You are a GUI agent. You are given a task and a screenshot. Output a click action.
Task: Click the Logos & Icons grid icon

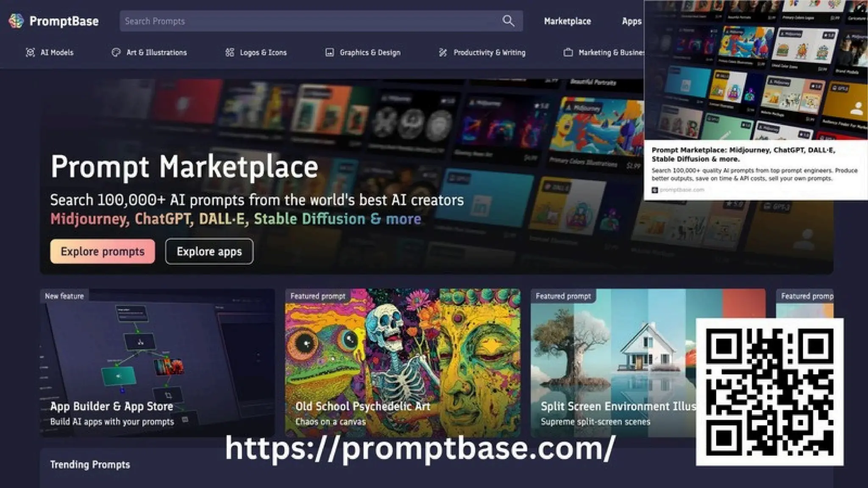coord(230,53)
